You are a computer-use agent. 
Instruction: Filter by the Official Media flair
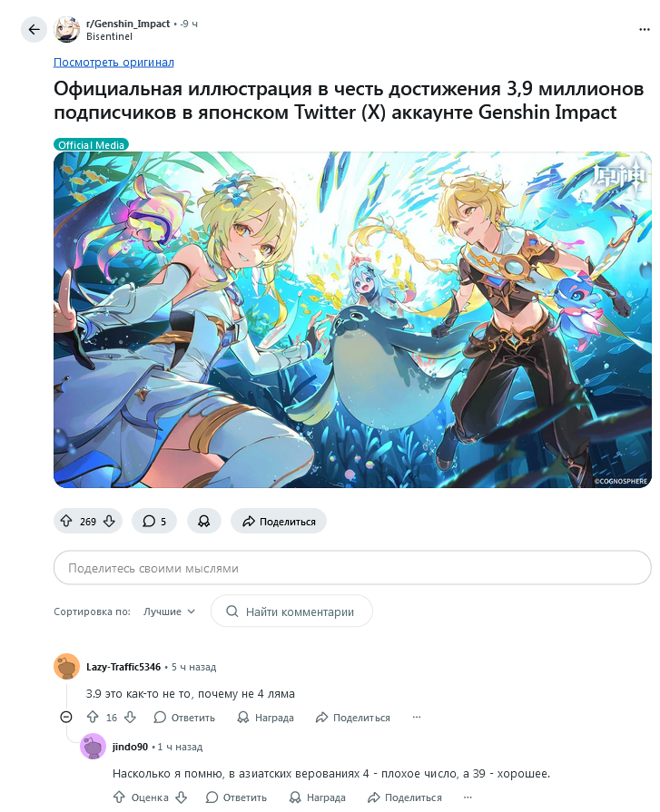pyautogui.click(x=91, y=145)
